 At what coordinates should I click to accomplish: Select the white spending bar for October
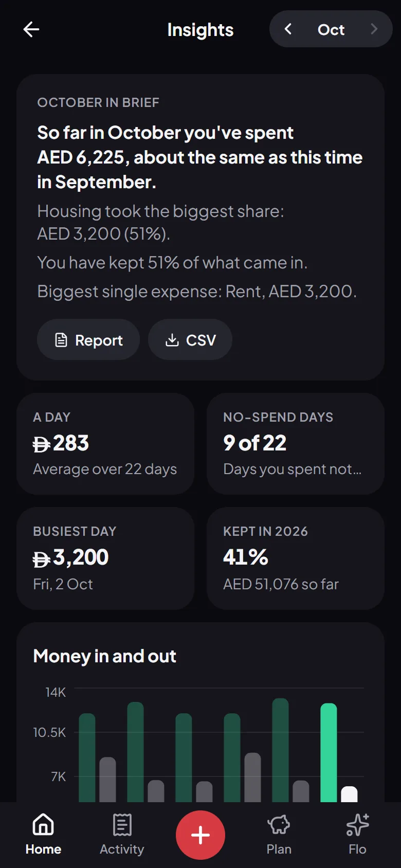click(x=349, y=794)
